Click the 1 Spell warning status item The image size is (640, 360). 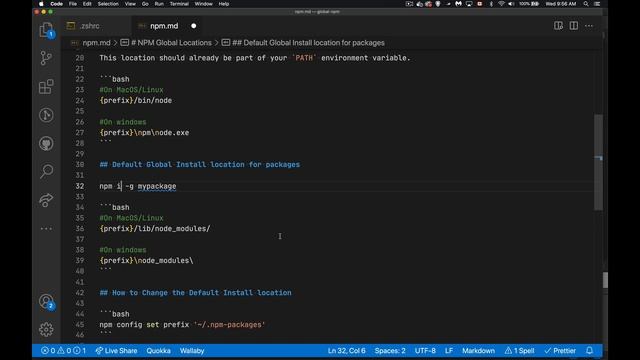519,351
